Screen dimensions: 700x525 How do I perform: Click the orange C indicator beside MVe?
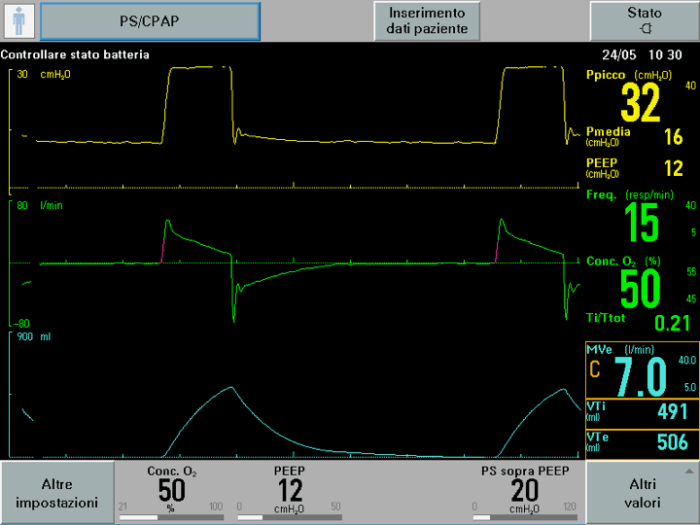tap(595, 371)
